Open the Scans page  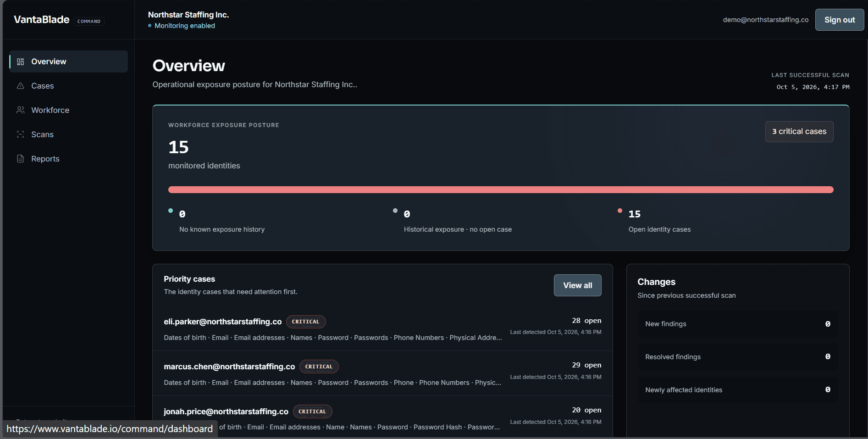pyautogui.click(x=68, y=134)
